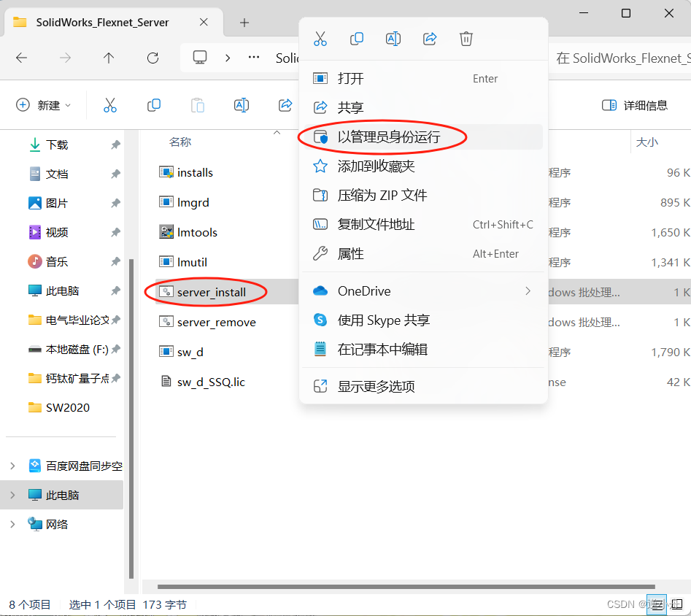Choose 使用 Skype 共享
The width and height of the screenshot is (691, 616).
pos(423,320)
